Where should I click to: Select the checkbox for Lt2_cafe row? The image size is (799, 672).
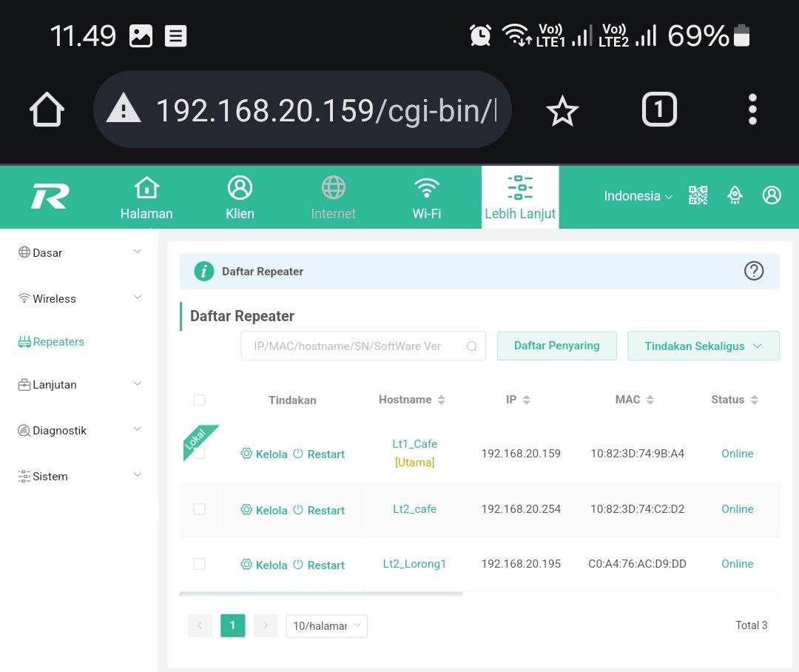199,509
